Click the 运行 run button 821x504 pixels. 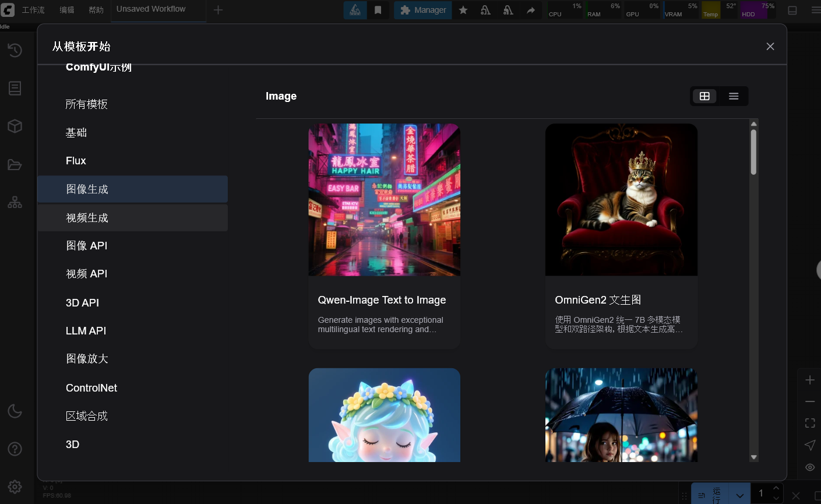pyautogui.click(x=710, y=495)
